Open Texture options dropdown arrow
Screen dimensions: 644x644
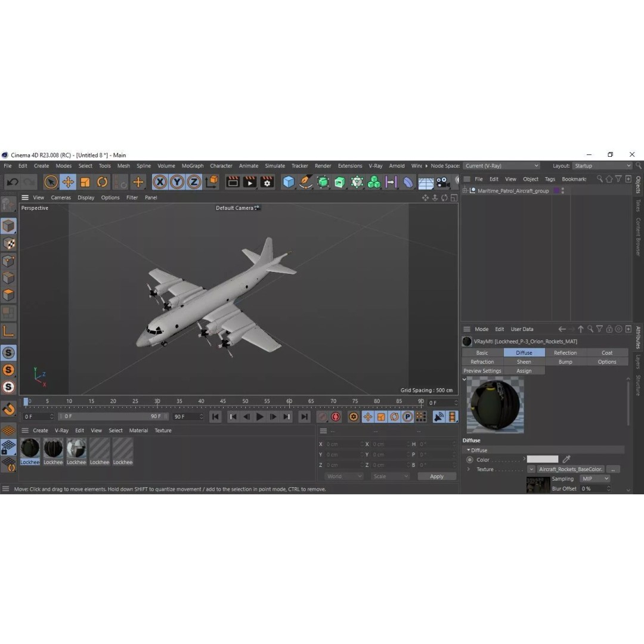[x=531, y=469]
